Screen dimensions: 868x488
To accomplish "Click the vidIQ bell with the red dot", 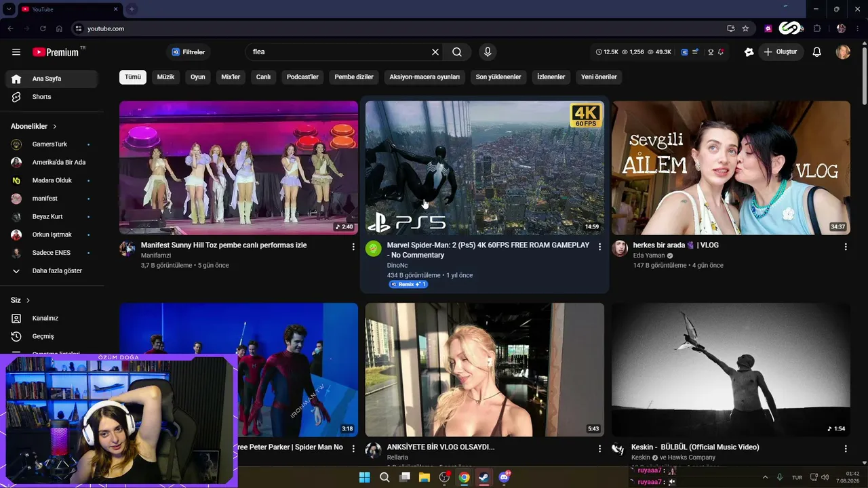I will coord(721,52).
